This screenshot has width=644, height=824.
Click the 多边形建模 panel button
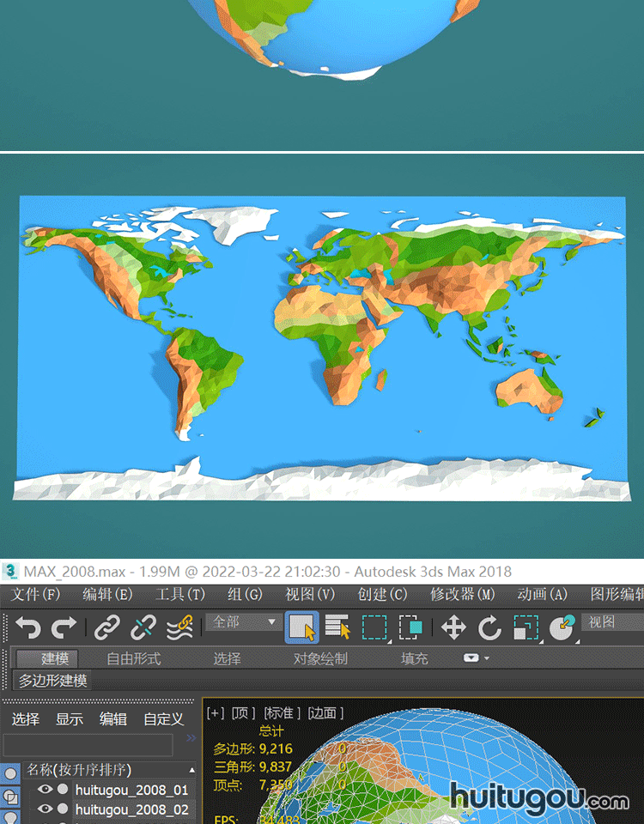pos(53,681)
